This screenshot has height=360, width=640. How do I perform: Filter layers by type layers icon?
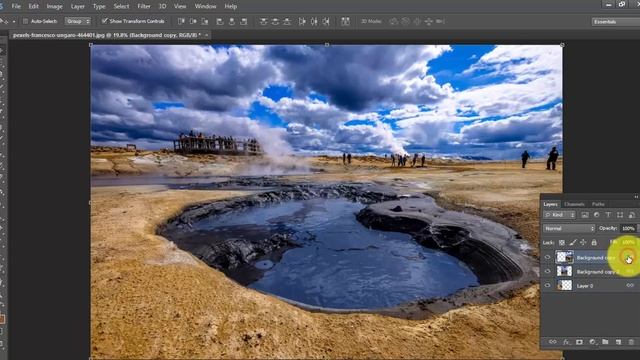coord(609,215)
